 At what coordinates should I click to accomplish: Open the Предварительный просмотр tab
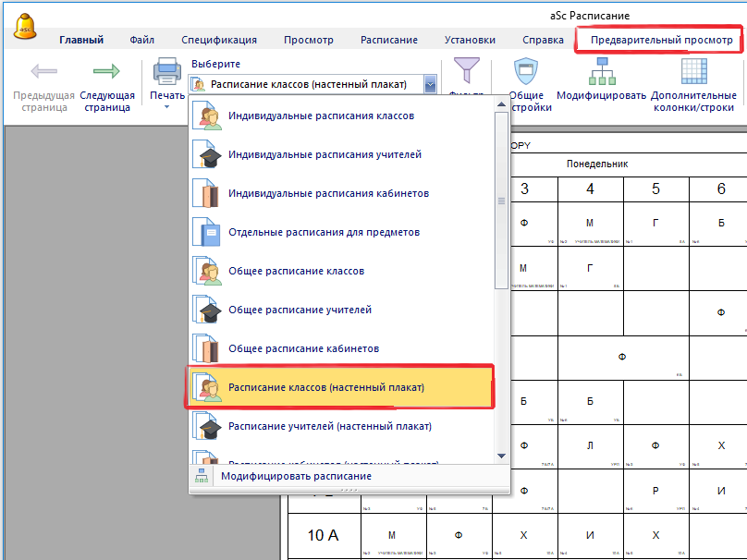[x=661, y=40]
